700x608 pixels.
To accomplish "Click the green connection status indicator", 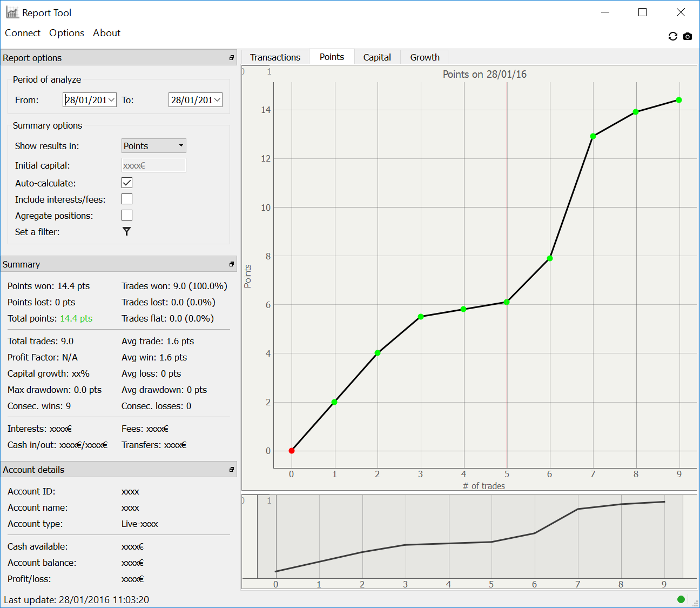I will [x=681, y=599].
